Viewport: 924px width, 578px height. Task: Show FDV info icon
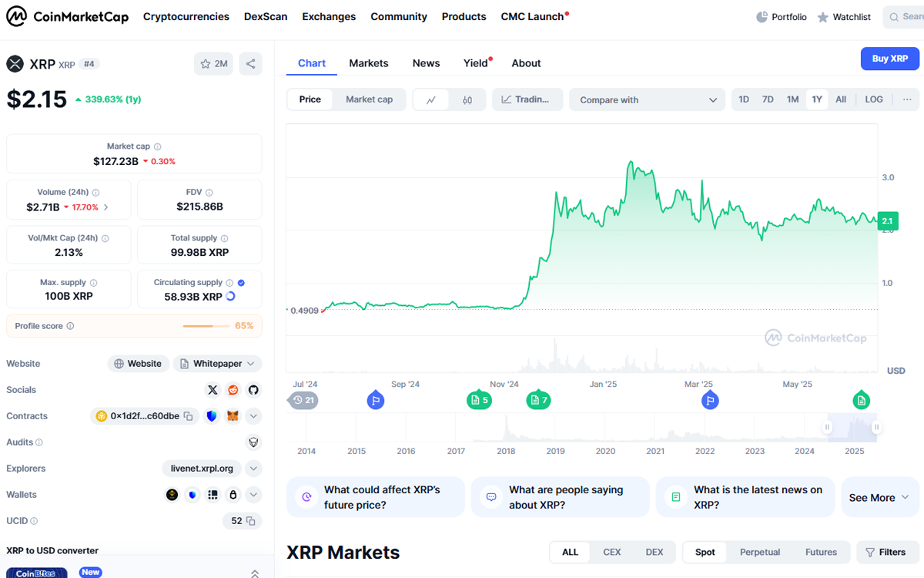point(209,193)
